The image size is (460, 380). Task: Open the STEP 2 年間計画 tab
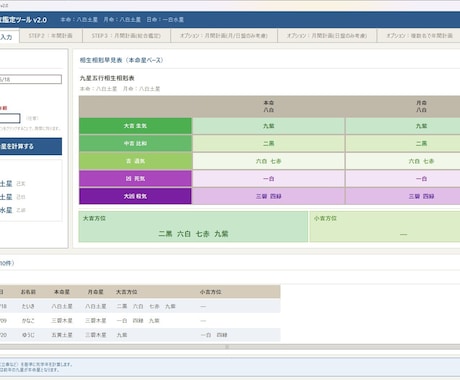[x=51, y=36]
